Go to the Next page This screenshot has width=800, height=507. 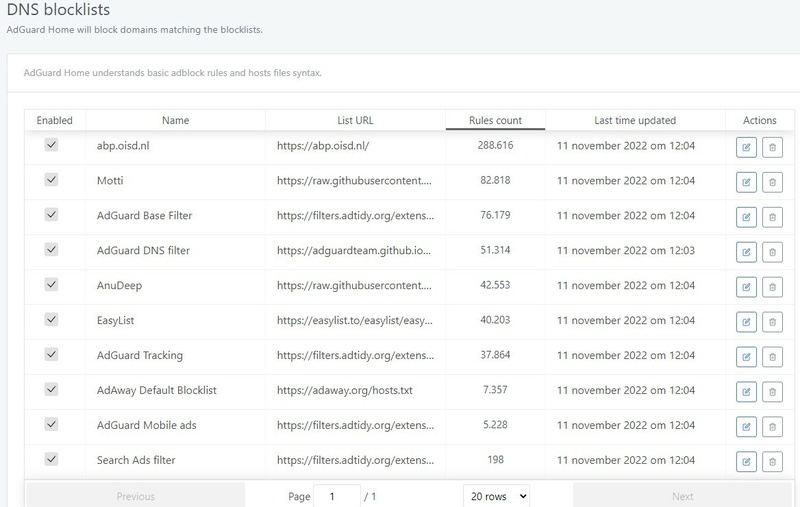[683, 496]
